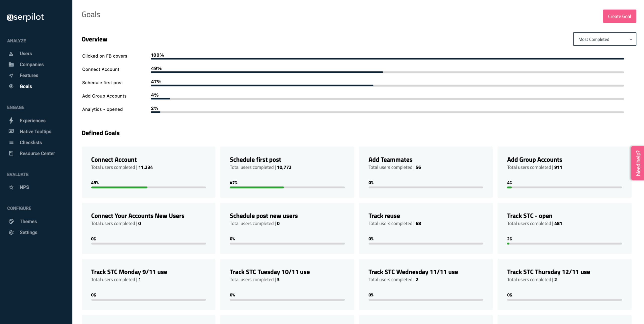Go to NPS under Evaluate
Screen dimensions: 644x324
pyautogui.click(x=24, y=187)
